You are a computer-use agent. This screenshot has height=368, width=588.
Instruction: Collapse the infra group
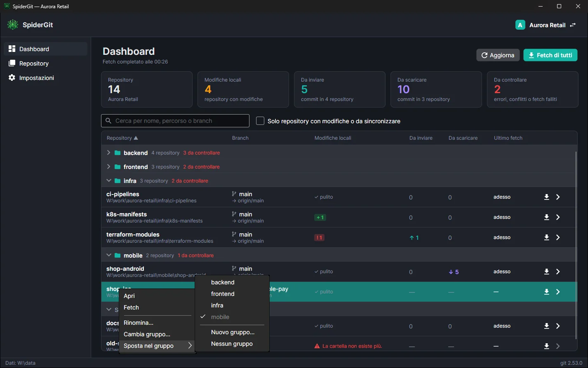(109, 180)
